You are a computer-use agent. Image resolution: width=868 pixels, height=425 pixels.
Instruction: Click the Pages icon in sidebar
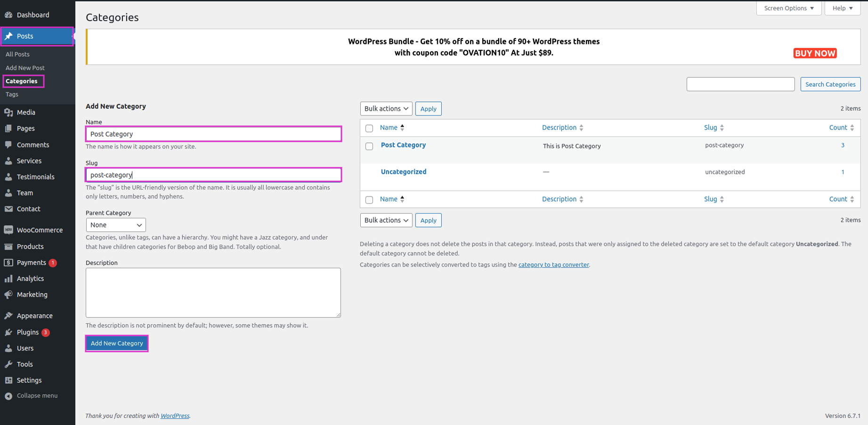pos(8,129)
